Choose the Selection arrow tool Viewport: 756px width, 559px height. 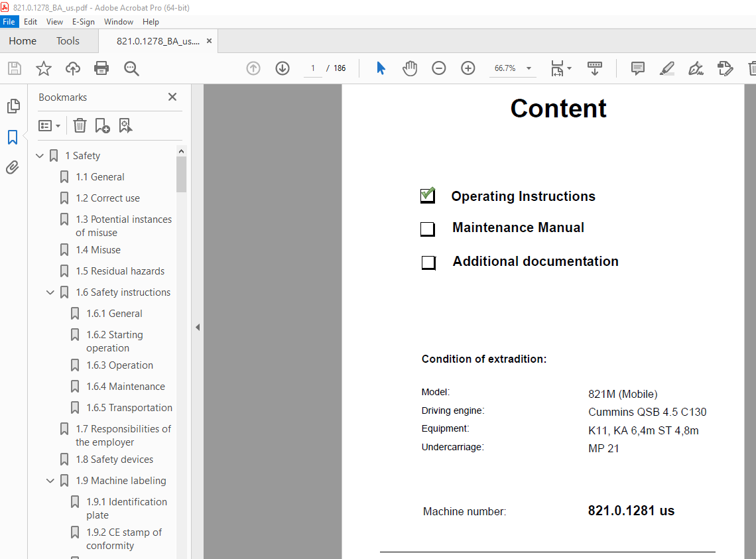[381, 68]
